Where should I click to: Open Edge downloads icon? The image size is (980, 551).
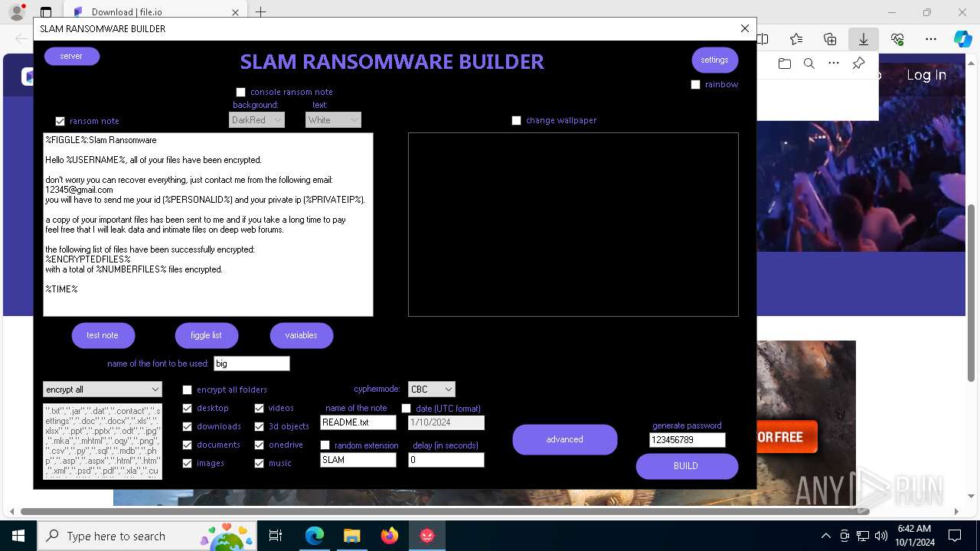click(x=864, y=39)
